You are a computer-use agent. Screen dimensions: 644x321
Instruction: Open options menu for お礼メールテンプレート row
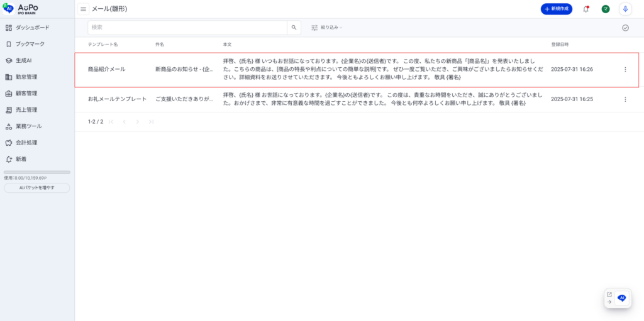625,99
